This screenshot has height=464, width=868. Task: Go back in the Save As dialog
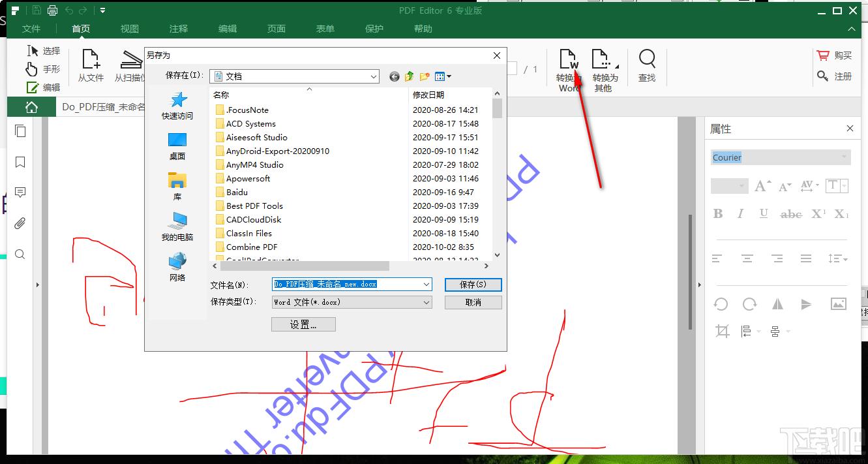pos(395,76)
